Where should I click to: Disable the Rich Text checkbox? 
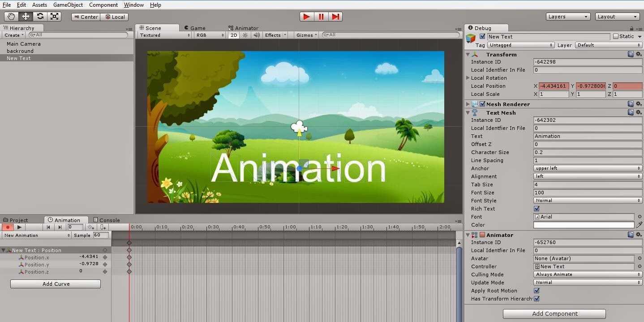pyautogui.click(x=536, y=209)
